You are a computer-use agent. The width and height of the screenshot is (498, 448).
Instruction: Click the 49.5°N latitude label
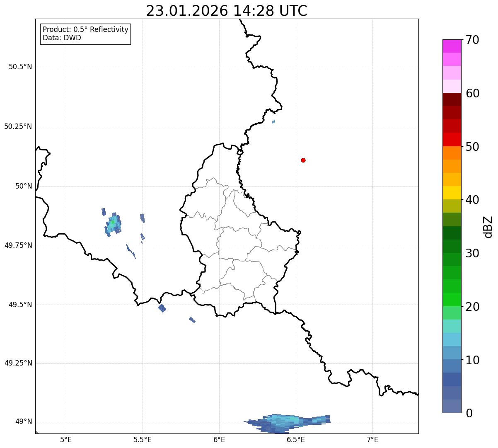tap(20, 305)
